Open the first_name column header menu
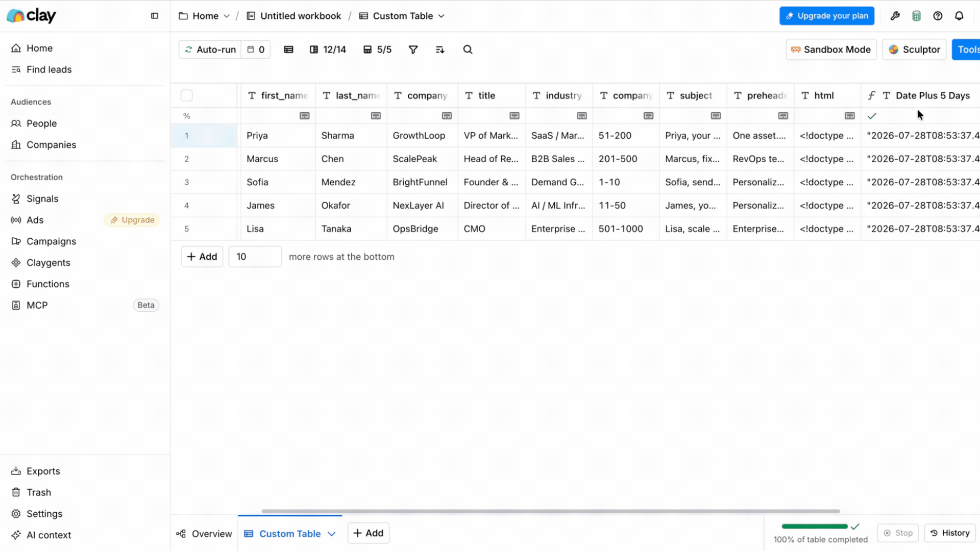The height and width of the screenshot is (551, 980). [x=278, y=95]
